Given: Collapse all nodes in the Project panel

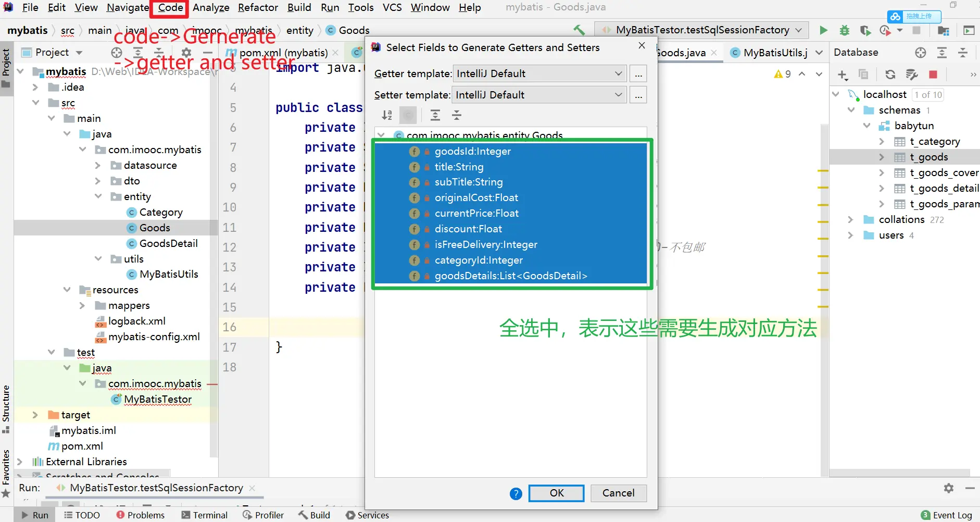Looking at the screenshot, I should click(x=159, y=53).
